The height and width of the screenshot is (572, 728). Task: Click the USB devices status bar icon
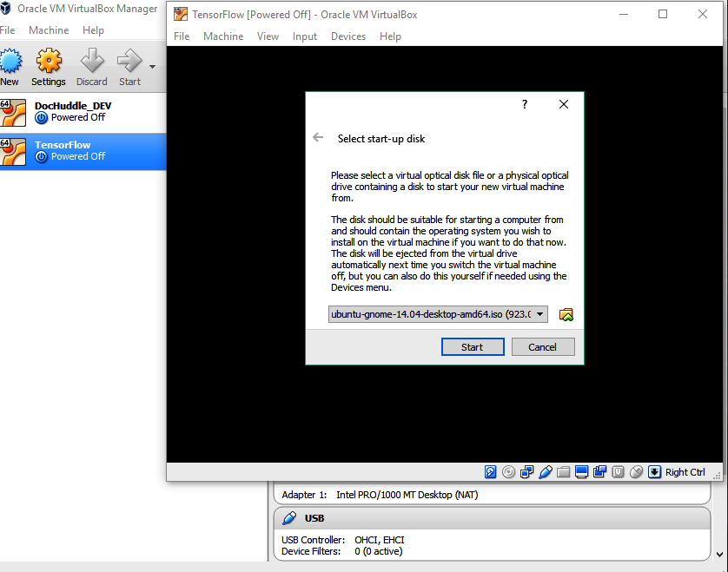click(x=546, y=472)
